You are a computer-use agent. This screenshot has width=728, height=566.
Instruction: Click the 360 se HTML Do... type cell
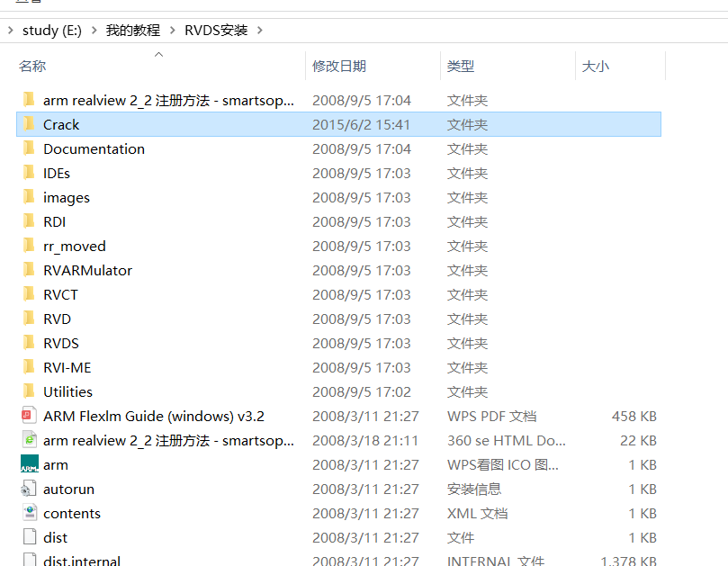click(507, 441)
